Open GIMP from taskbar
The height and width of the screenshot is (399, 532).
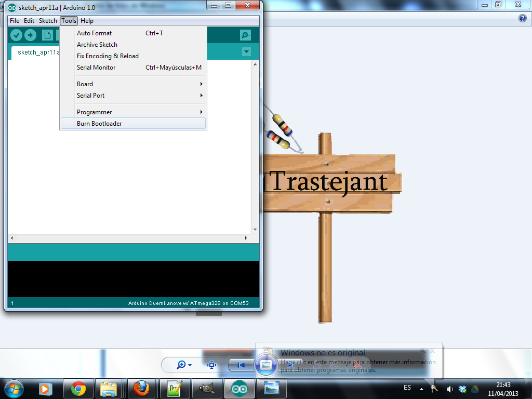pos(207,389)
